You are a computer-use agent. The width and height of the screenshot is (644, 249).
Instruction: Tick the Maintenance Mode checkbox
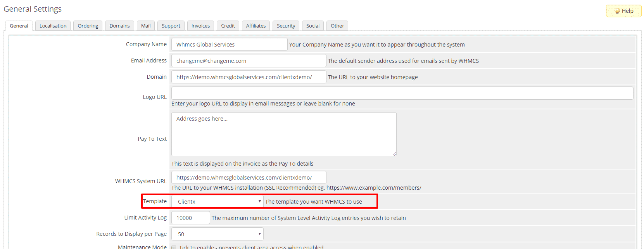pos(174,247)
